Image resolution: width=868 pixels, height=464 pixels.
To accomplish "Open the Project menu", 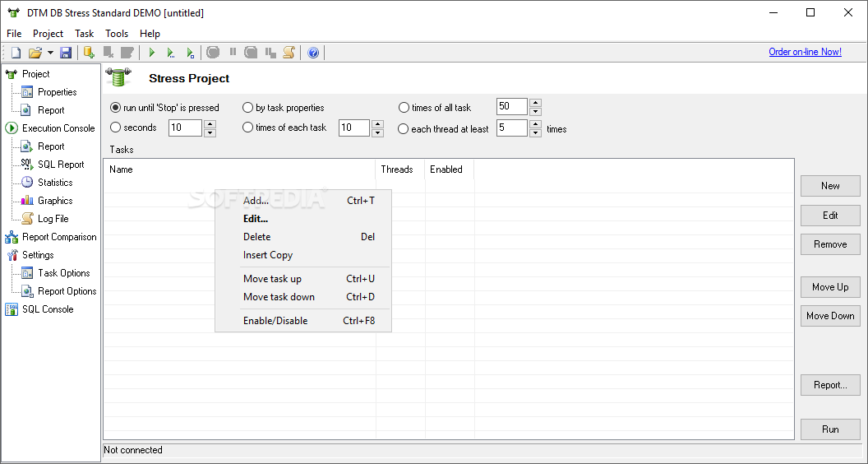I will tap(48, 34).
